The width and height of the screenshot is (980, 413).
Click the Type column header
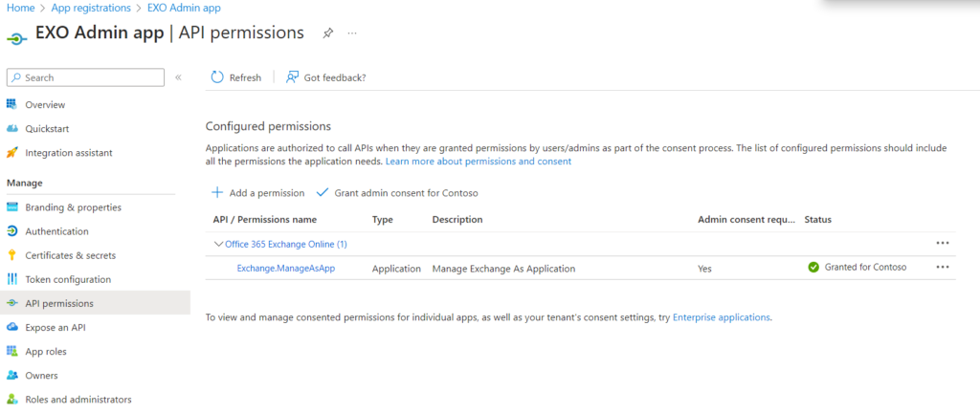pyautogui.click(x=382, y=220)
